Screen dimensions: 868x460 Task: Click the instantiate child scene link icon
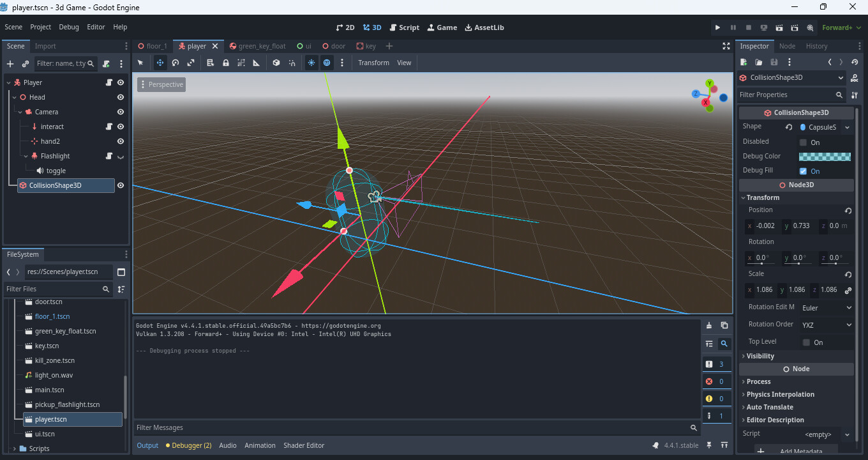(x=26, y=64)
